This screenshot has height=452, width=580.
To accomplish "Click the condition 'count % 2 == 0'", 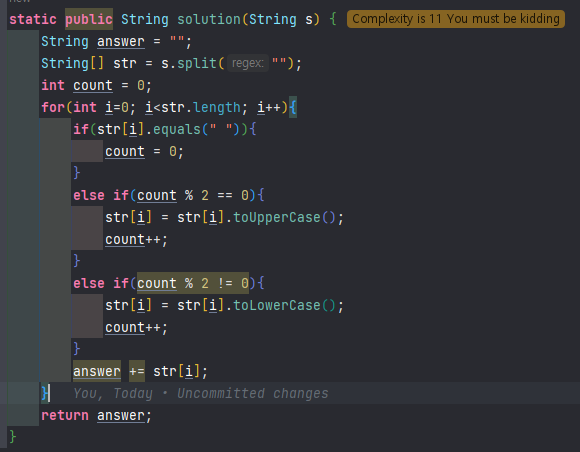I will coord(193,195).
